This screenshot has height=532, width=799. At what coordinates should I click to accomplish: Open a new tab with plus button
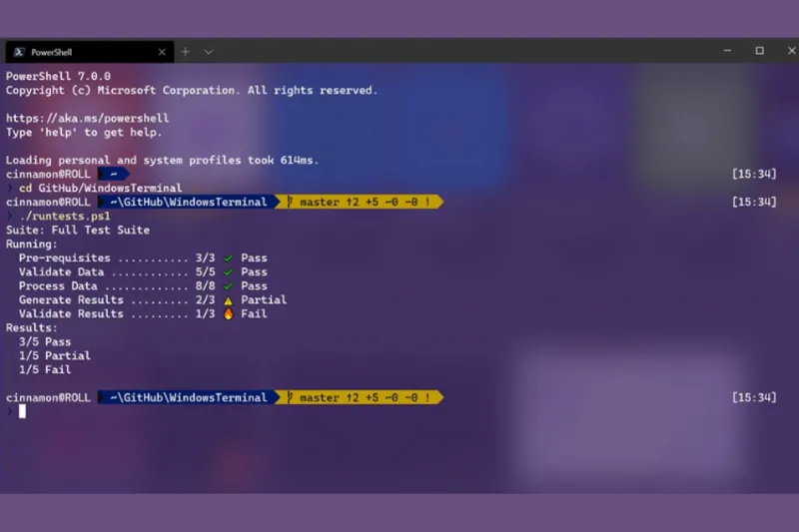point(186,51)
